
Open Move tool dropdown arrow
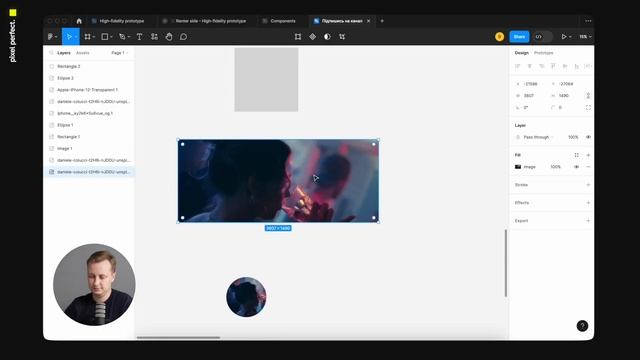[76, 37]
